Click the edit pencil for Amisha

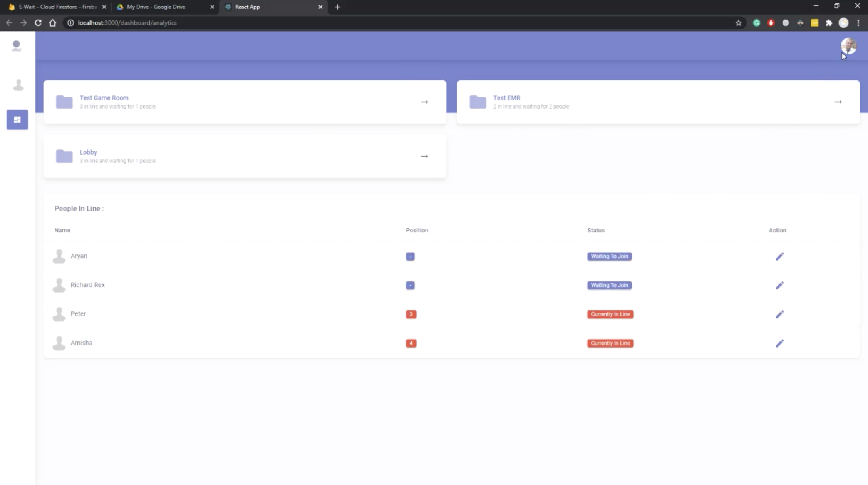(779, 343)
